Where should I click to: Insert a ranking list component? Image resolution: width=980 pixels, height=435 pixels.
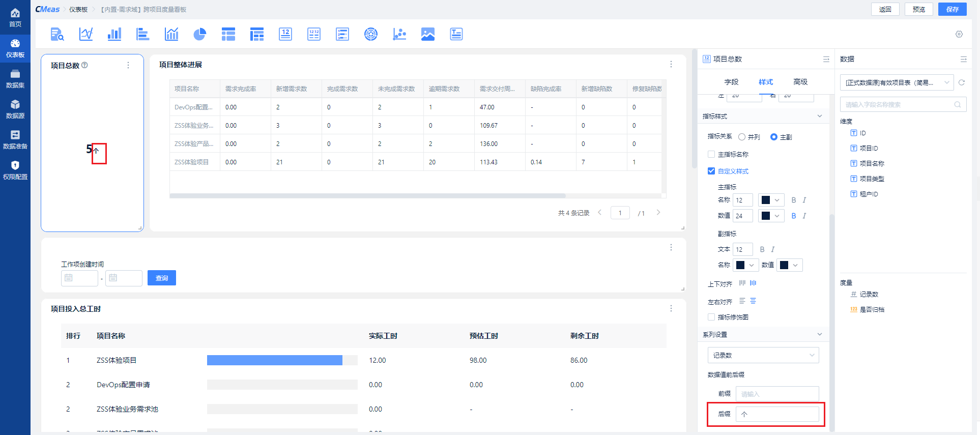tap(342, 34)
